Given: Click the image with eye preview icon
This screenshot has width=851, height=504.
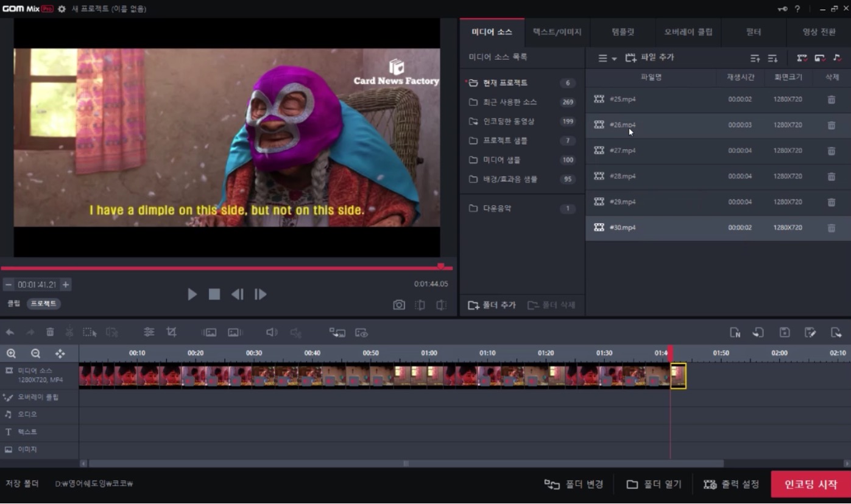Looking at the screenshot, I should [x=361, y=332].
